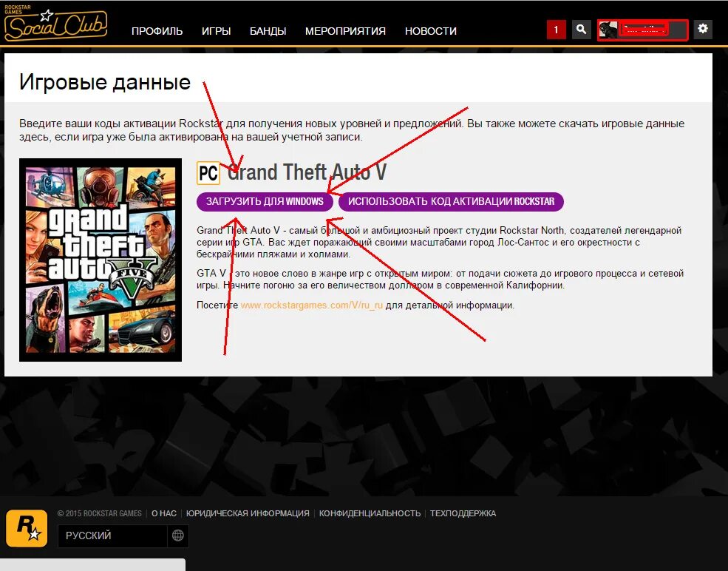Image resolution: width=728 pixels, height=571 pixels.
Task: Follow the www.rockstargames.com/V/ru_ru link
Action: pyautogui.click(x=312, y=305)
